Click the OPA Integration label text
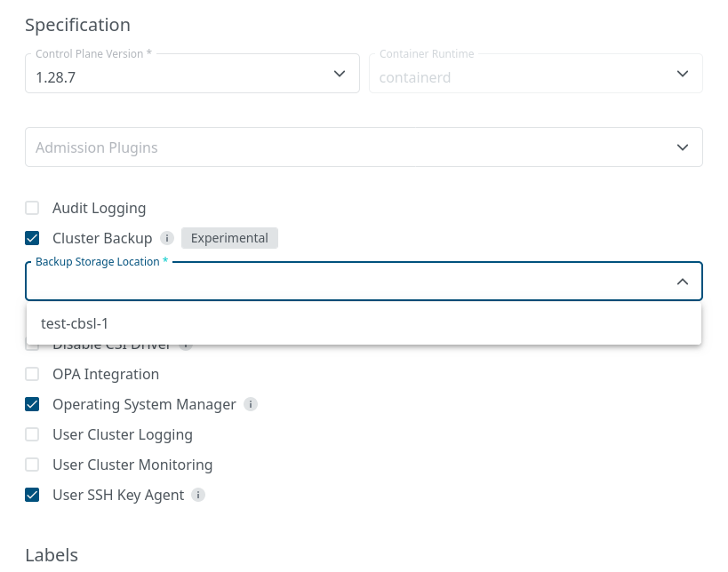This screenshot has width=728, height=572. tap(106, 374)
